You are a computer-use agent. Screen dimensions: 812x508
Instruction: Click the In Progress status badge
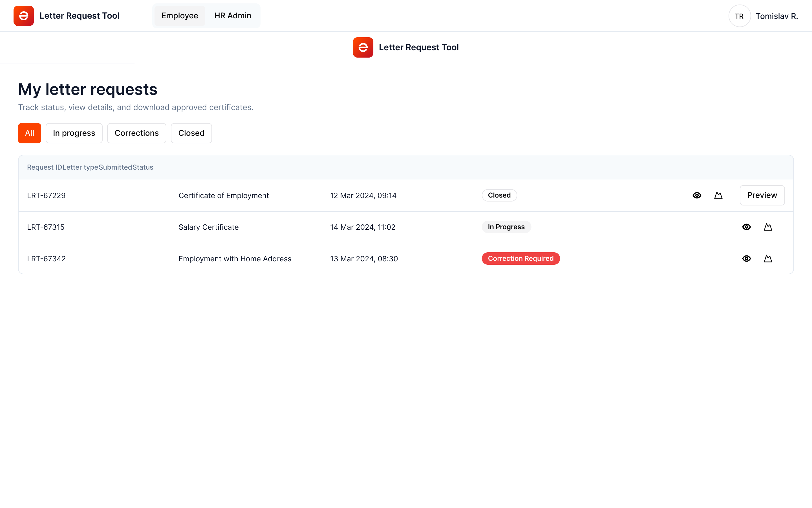506,227
